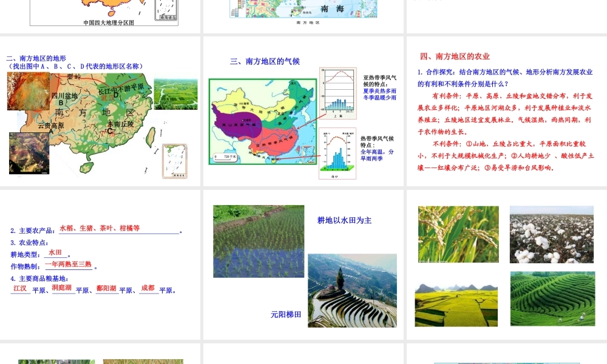This screenshot has height=364, width=607.
Task: Click the 长江中下游平原 map label
Action: point(120,89)
